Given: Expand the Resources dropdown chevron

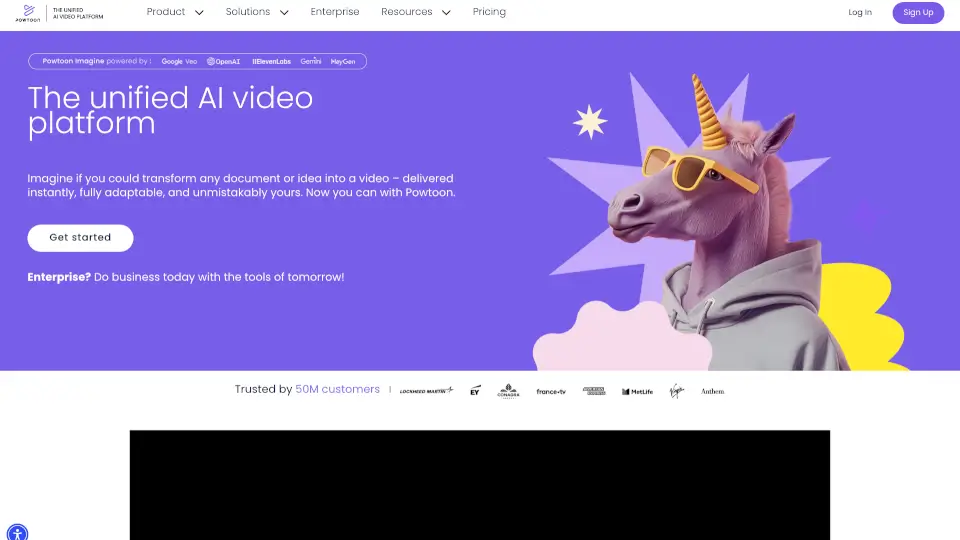Looking at the screenshot, I should pos(446,12).
